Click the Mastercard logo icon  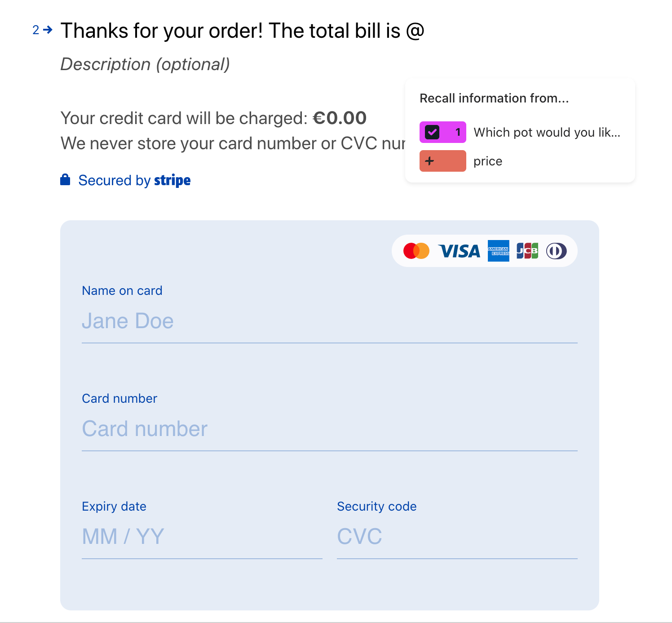tap(416, 251)
